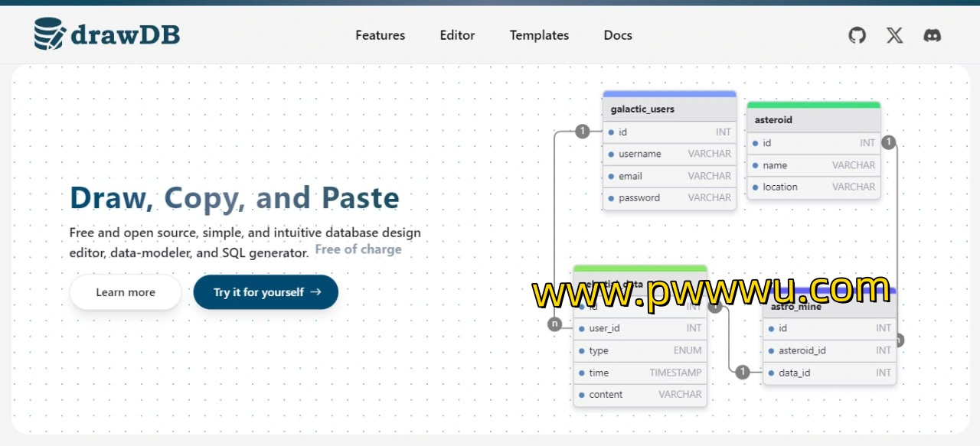
Task: Open the Templates nav link
Action: point(539,35)
